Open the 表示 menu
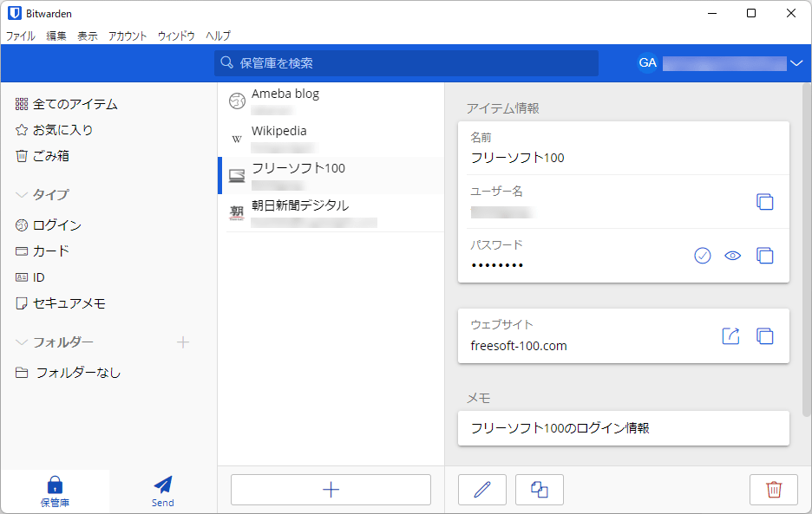The width and height of the screenshot is (812, 514). (x=88, y=36)
